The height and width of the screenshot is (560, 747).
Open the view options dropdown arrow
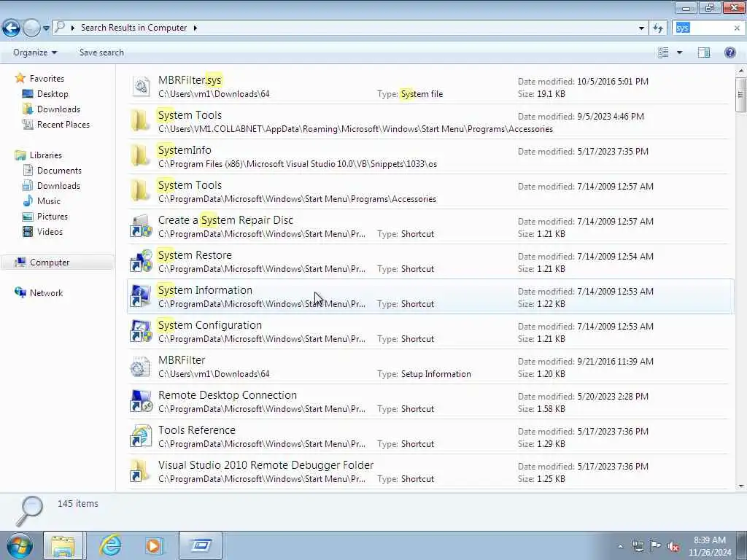pyautogui.click(x=679, y=52)
